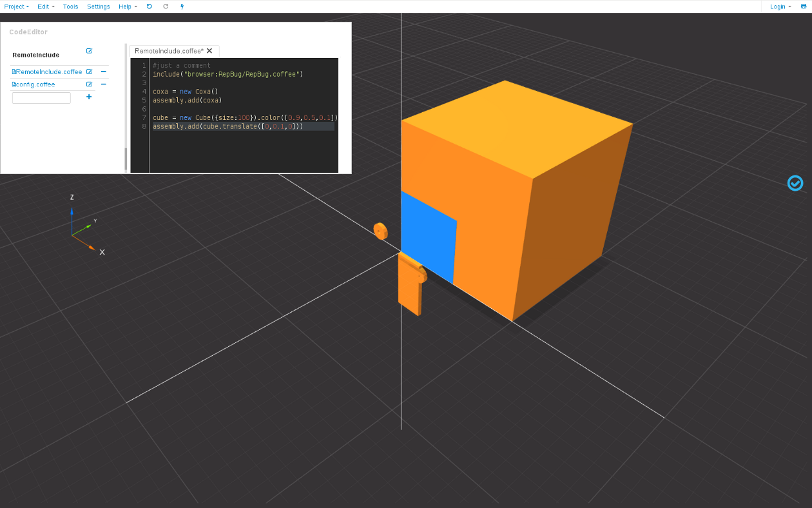Click edit icon for RemoteInclude.coffee file
This screenshot has width=812, height=508.
89,72
